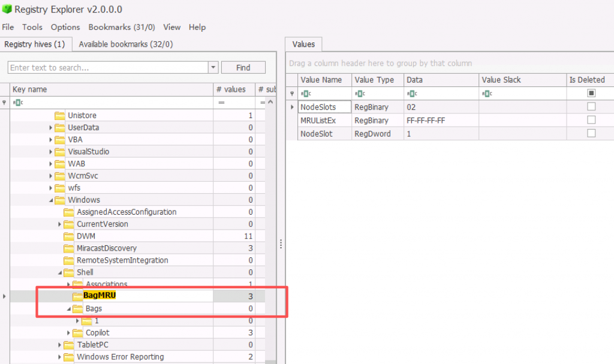The height and width of the screenshot is (364, 614).
Task: Toggle Is Deleted checkbox for MRUListEx
Action: click(x=591, y=120)
